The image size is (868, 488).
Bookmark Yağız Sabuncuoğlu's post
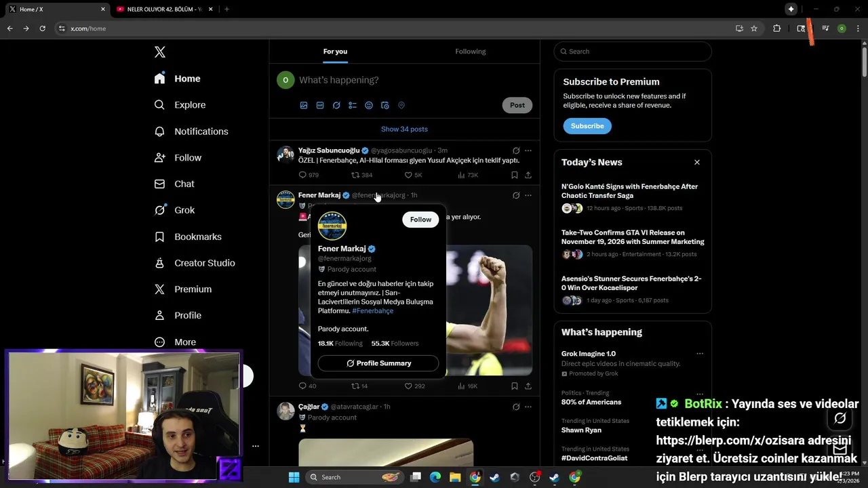tap(515, 175)
